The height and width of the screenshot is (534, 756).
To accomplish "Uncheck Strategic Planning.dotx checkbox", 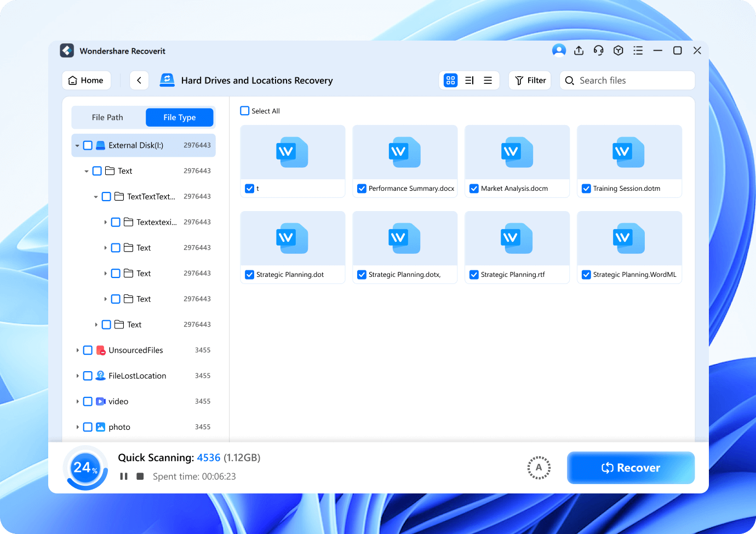I will [362, 275].
